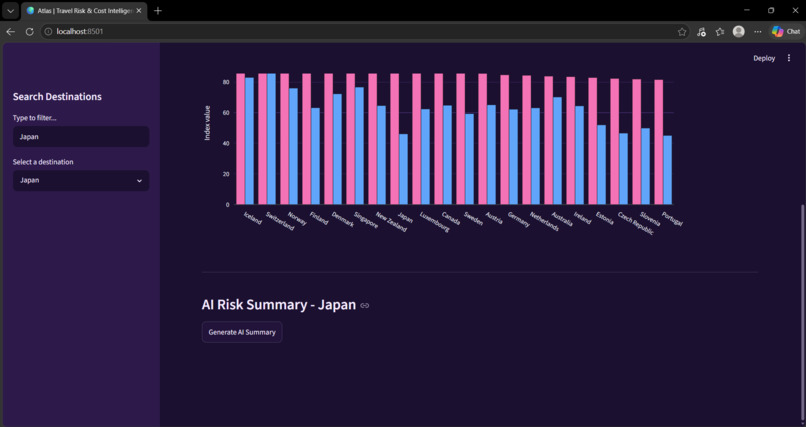806x427 pixels.
Task: Click the Type to filter input
Action: pyautogui.click(x=81, y=137)
